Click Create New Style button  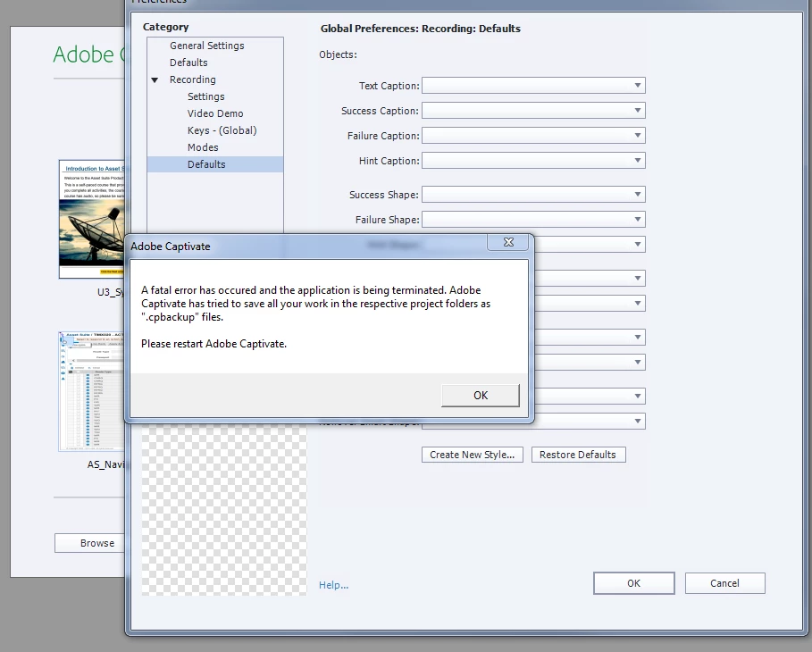(x=473, y=455)
